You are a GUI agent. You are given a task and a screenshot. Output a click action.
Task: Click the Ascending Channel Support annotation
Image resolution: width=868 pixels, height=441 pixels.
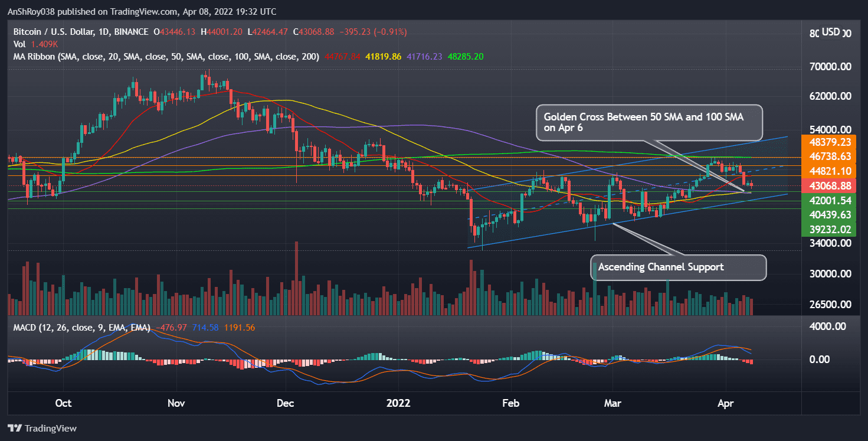677,267
